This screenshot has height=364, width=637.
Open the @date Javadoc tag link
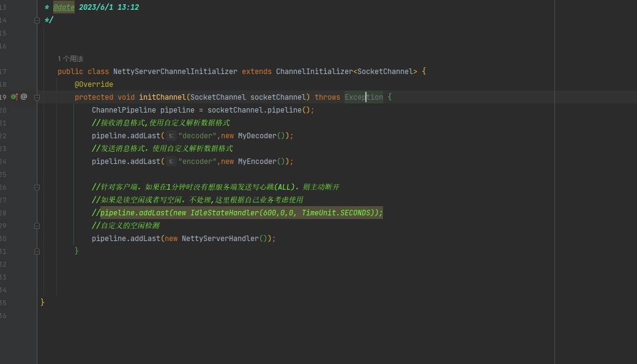pyautogui.click(x=63, y=7)
